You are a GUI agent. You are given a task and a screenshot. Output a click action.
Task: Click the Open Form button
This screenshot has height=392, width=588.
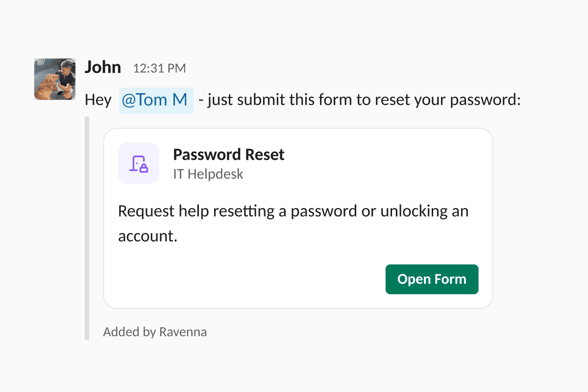click(x=432, y=279)
